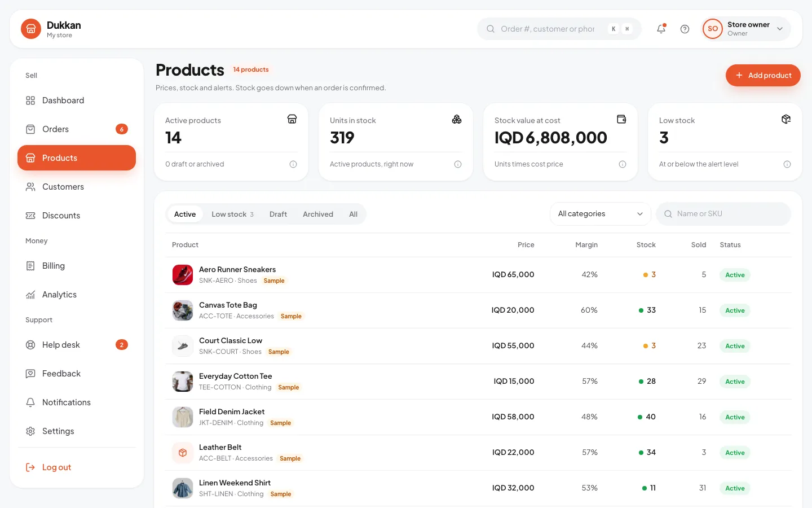Open the Aero Runner Sneakers thumbnail
The height and width of the screenshot is (508, 812).
coord(183,275)
